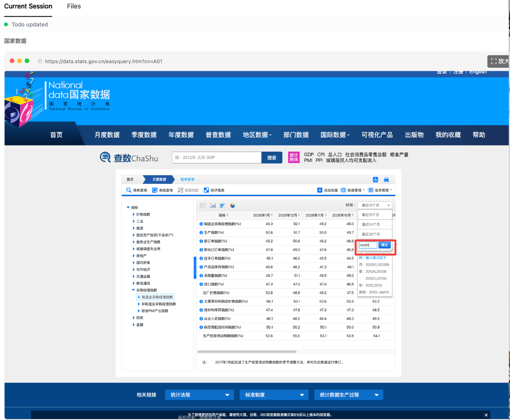Image resolution: width=510 pixels, height=420 pixels.
Task: Open 地区数据 navigation menu
Action: [x=257, y=135]
